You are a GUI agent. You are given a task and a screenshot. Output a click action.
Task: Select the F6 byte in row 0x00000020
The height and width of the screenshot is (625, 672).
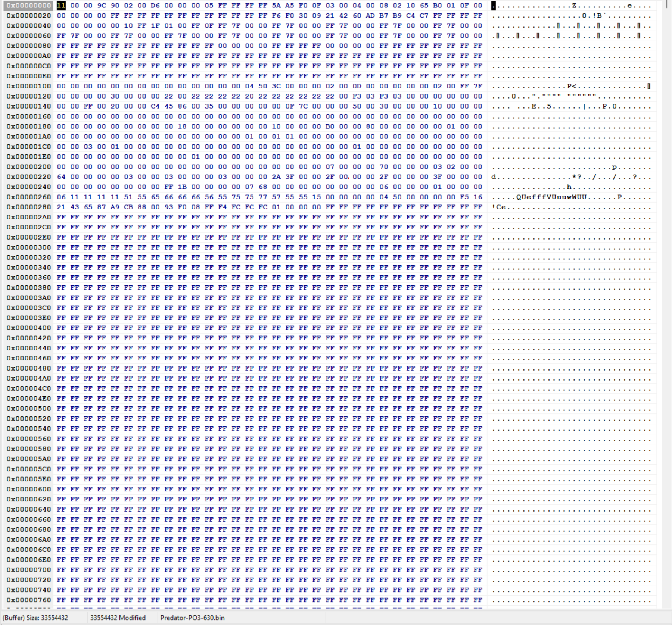coord(276,16)
